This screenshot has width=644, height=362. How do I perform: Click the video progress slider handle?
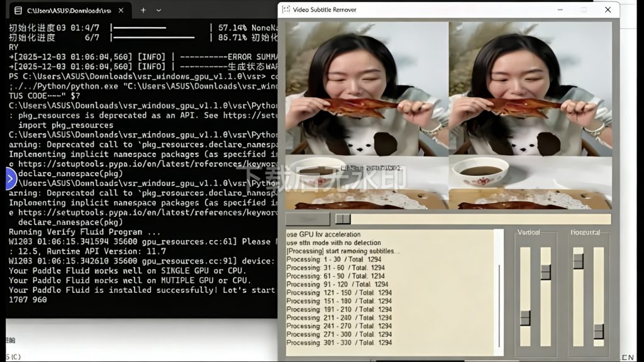[343, 219]
